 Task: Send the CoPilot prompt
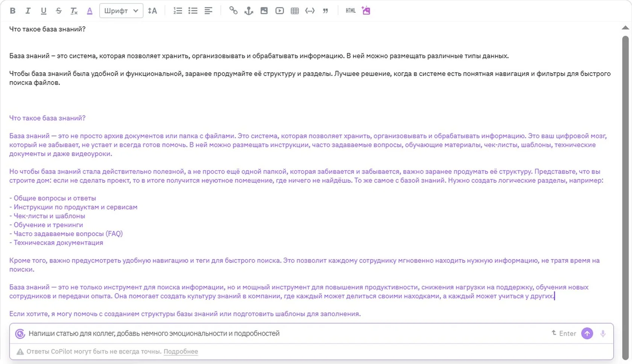pos(587,333)
